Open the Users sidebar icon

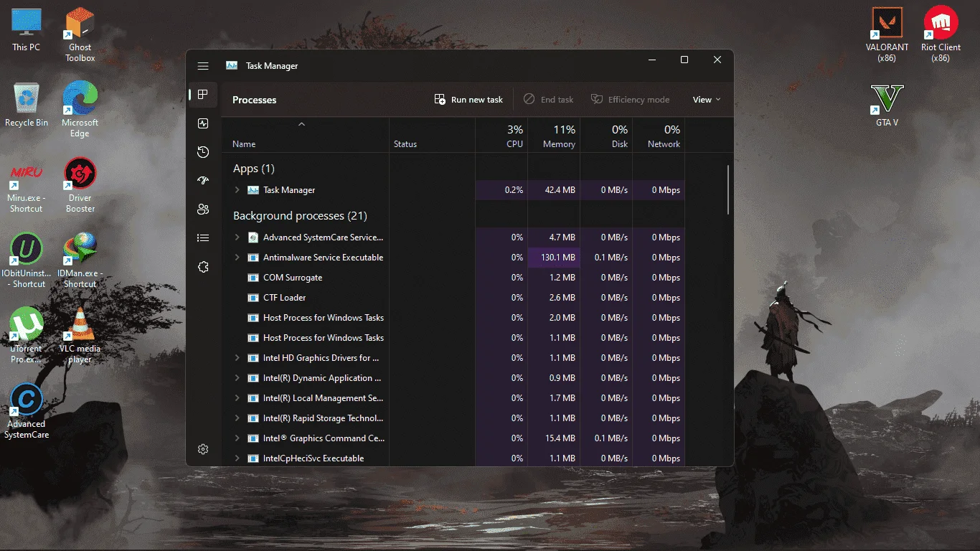tap(203, 209)
